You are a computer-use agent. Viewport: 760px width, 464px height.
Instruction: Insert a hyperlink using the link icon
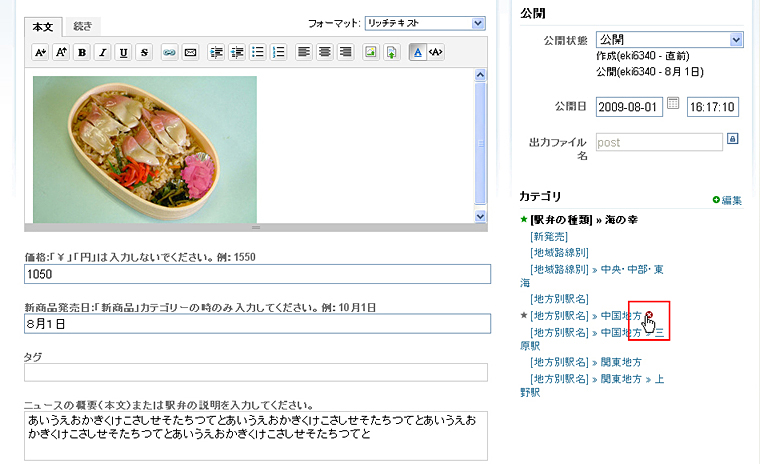click(169, 52)
